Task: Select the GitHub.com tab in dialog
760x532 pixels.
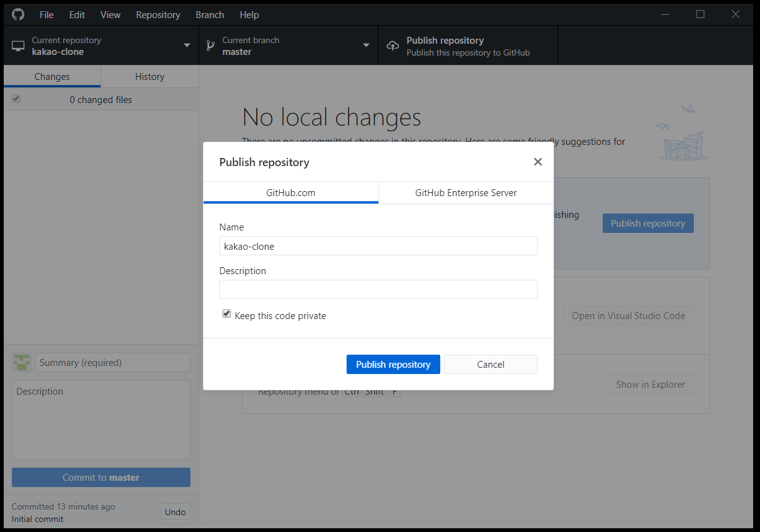Action: (291, 192)
